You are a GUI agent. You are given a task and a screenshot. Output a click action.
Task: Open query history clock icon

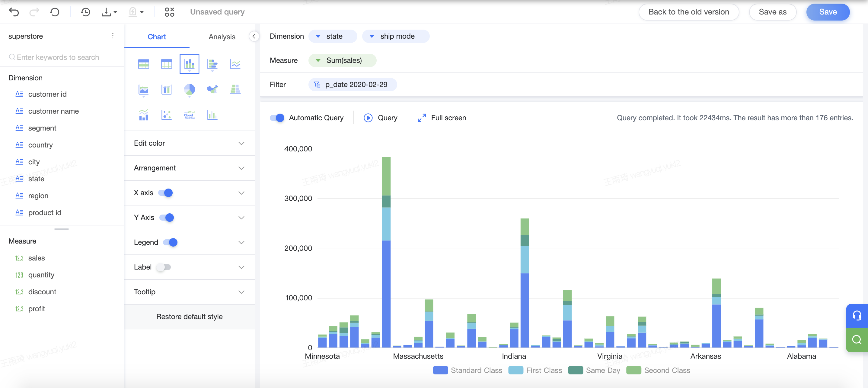[x=86, y=12]
